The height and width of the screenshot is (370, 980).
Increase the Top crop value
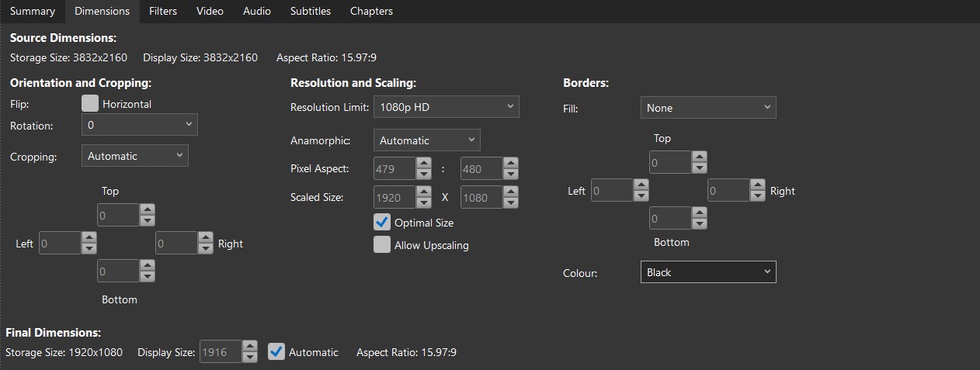pos(148,209)
